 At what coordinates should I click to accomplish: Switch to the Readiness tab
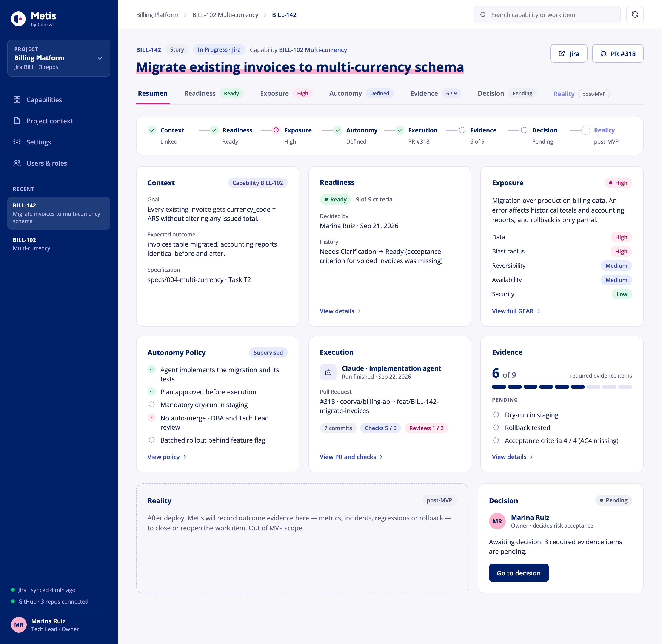point(214,93)
